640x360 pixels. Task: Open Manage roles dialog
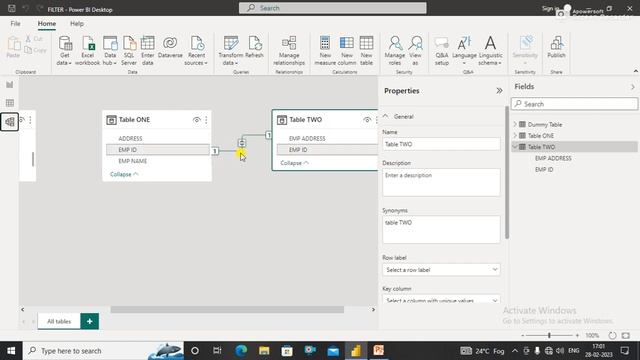395,51
